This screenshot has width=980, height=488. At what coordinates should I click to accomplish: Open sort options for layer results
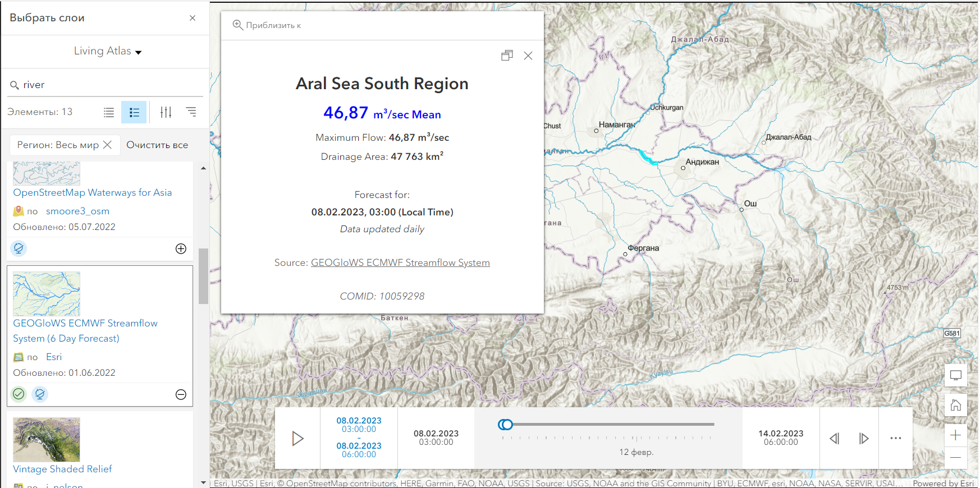[191, 112]
